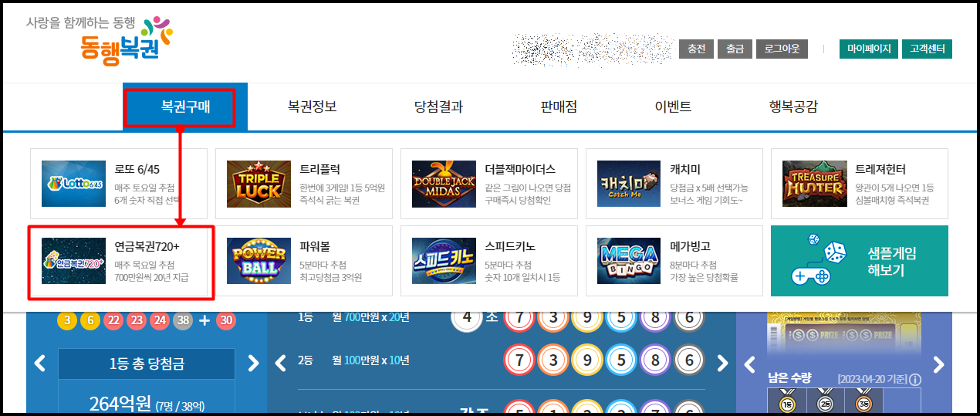The height and width of the screenshot is (416, 980).
Task: Click lotto ball number 38
Action: (183, 320)
